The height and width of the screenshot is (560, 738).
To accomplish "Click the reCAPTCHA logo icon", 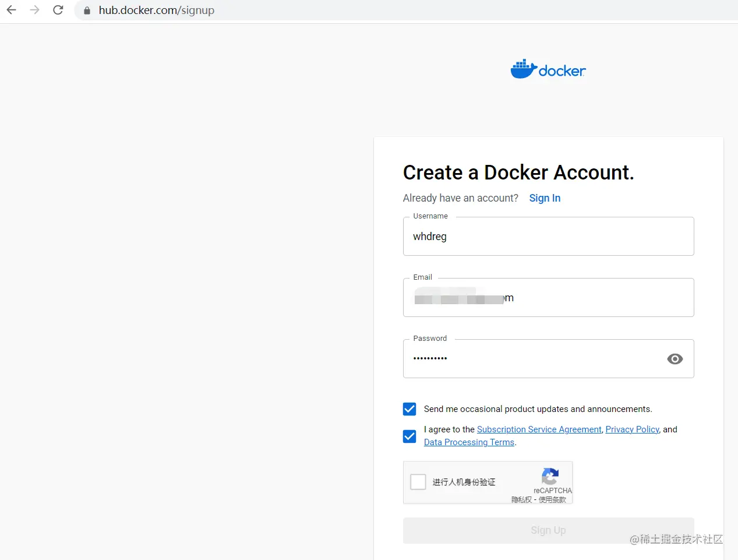I will 550,476.
